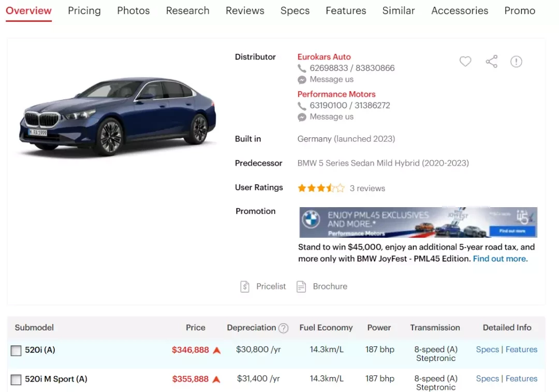
Task: Open Features for 520i (A)
Action: click(x=522, y=350)
